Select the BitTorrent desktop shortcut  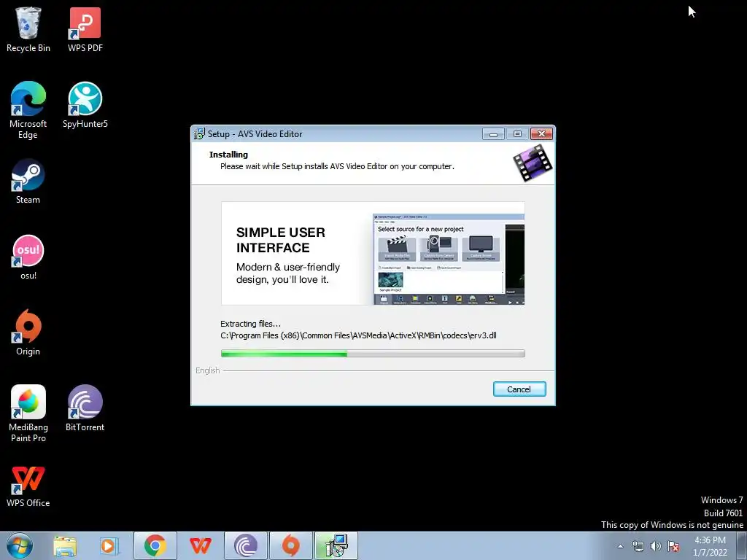click(x=85, y=408)
